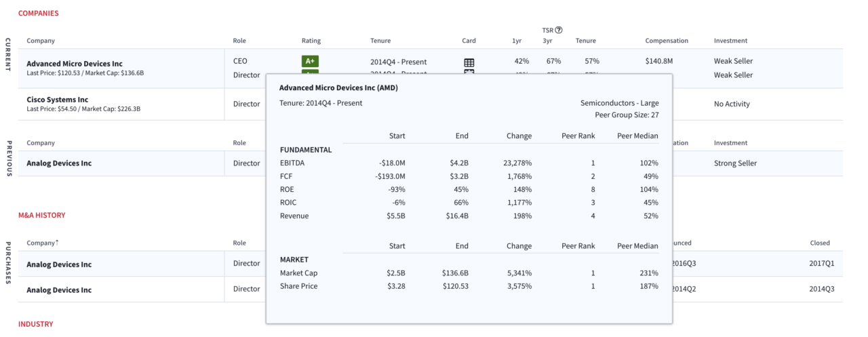Sort M&A history by Company arrow
The width and height of the screenshot is (868, 337).
pos(57,242)
